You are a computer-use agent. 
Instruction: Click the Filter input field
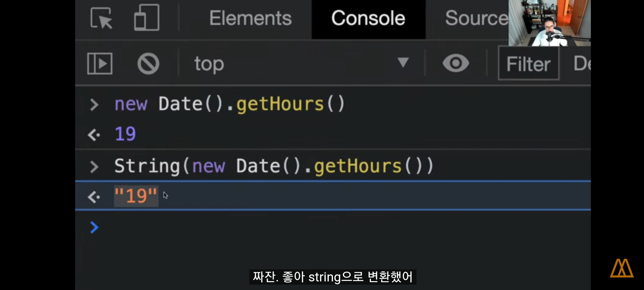[x=528, y=64]
